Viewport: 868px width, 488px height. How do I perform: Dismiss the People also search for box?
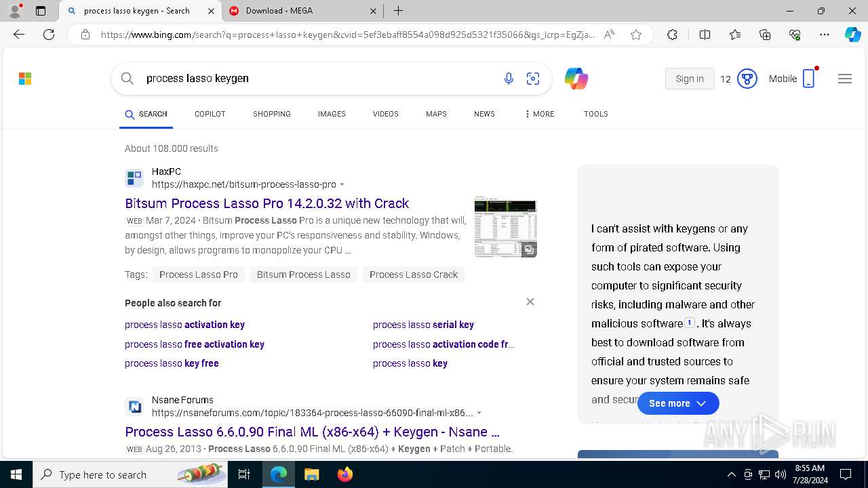coord(530,302)
